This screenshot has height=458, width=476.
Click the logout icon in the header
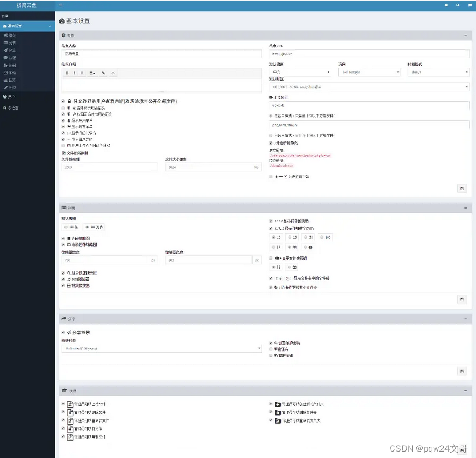(458, 5)
